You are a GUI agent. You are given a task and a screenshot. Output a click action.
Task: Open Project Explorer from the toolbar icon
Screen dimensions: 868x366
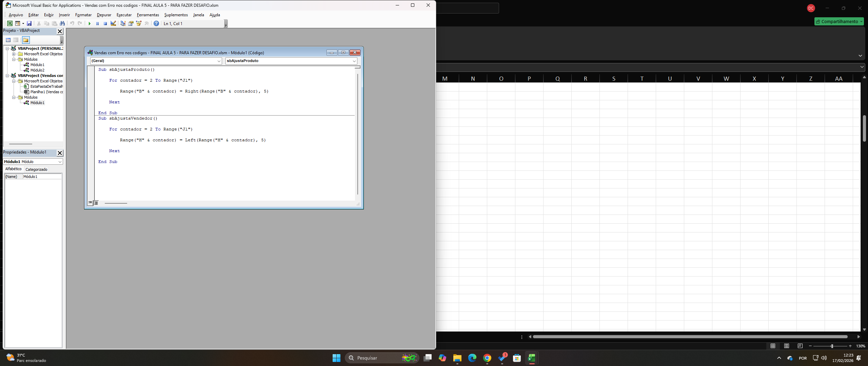[x=123, y=23]
